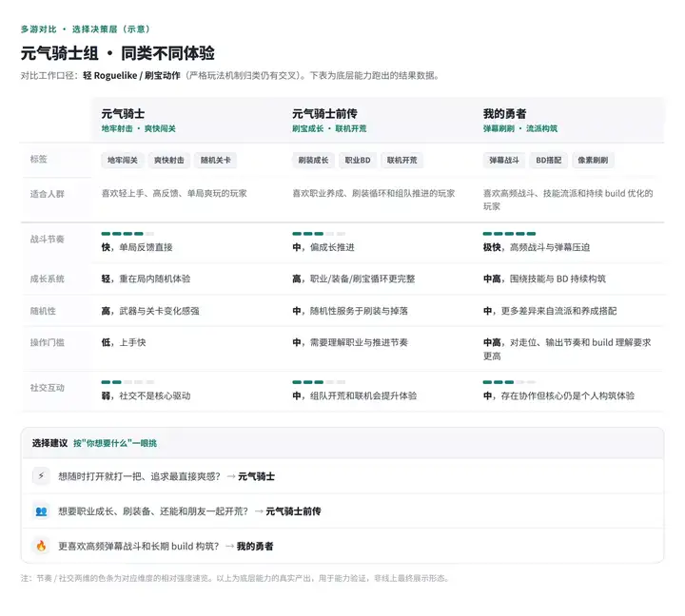The height and width of the screenshot is (616, 685).
Task: Click the 战斗节奏 row label
Action: [x=48, y=240]
